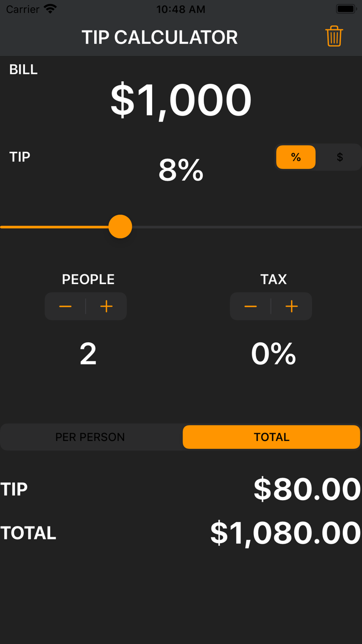362x644 pixels.
Task: Clear the bill with the trash icon
Action: click(334, 36)
